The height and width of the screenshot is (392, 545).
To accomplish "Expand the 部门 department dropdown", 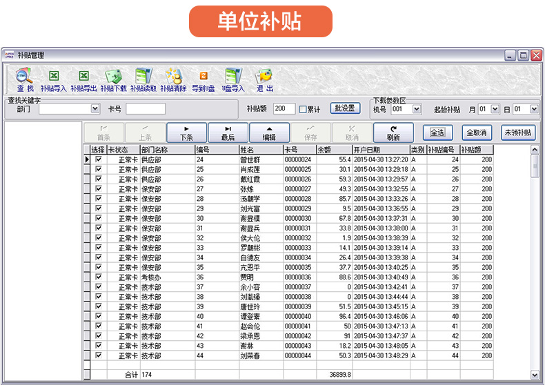I will click(x=95, y=109).
